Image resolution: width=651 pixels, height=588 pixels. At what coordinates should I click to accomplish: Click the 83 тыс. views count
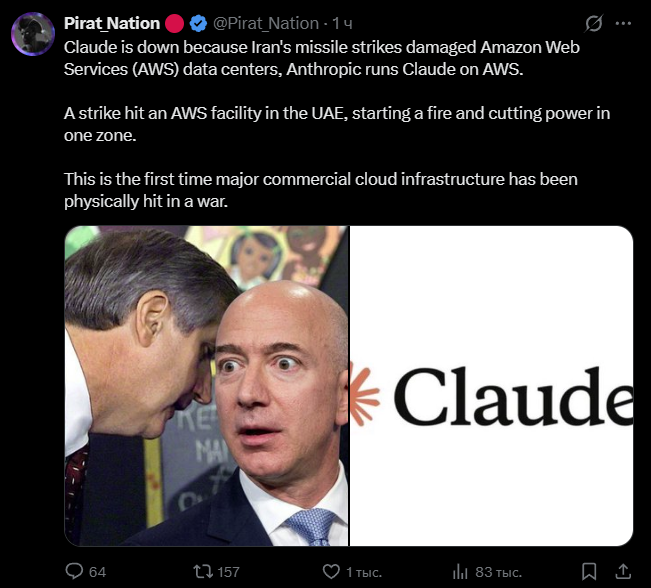pyautogui.click(x=498, y=572)
